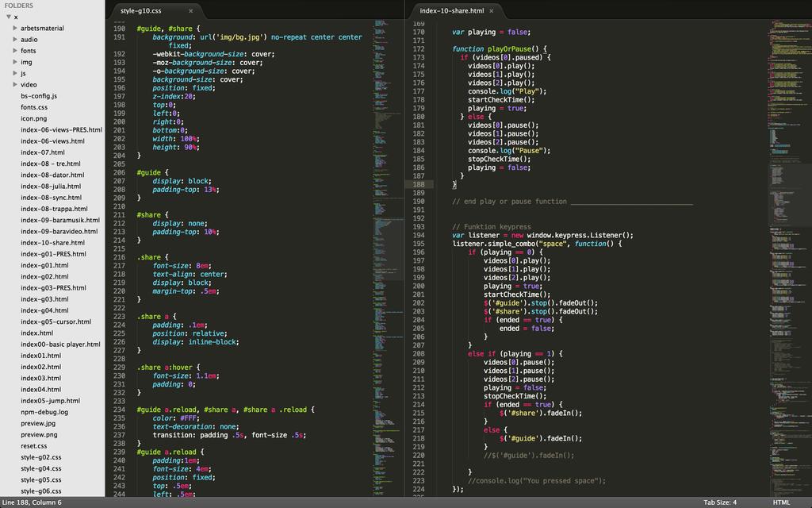Viewport: 812px width, 508px height.
Task: Open index-g03.html file
Action: click(44, 299)
